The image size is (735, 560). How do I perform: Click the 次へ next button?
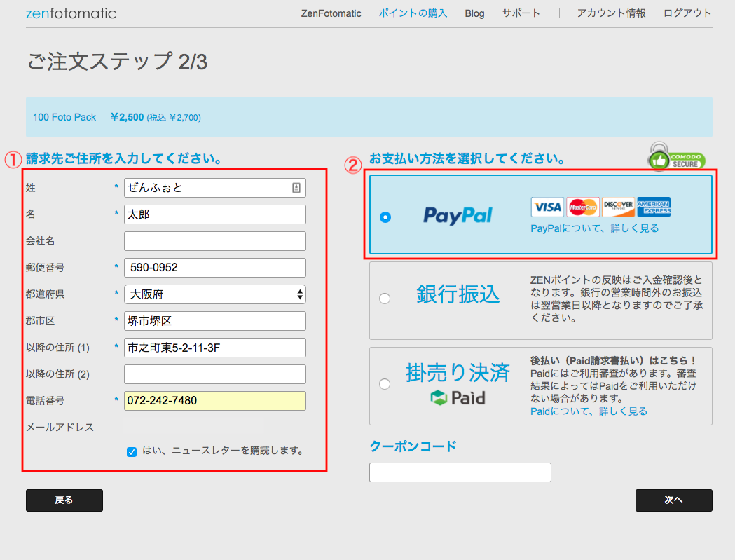(x=673, y=500)
